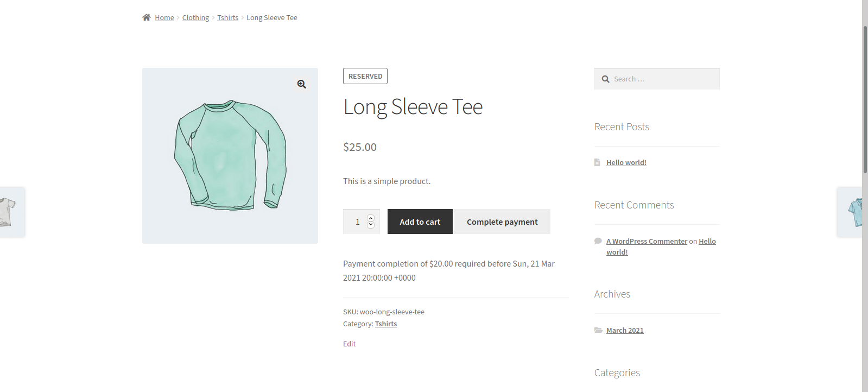Focus the Search input field
Image resolution: width=868 pixels, height=392 pixels.
(x=662, y=79)
